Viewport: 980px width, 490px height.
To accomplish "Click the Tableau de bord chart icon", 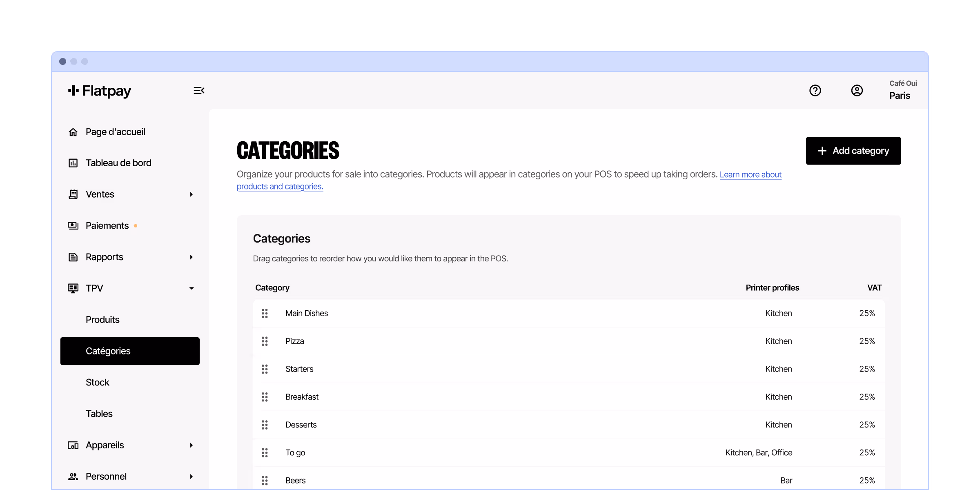I will coord(73,163).
